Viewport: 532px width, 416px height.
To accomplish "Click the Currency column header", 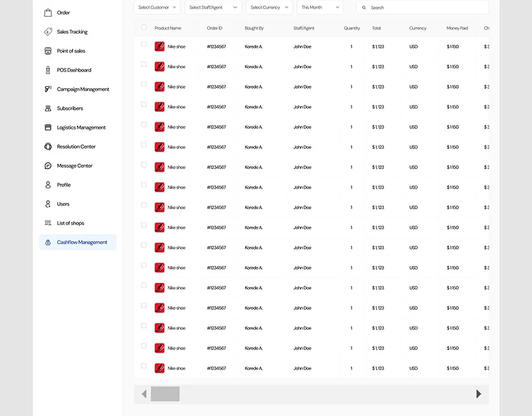I will click(417, 28).
